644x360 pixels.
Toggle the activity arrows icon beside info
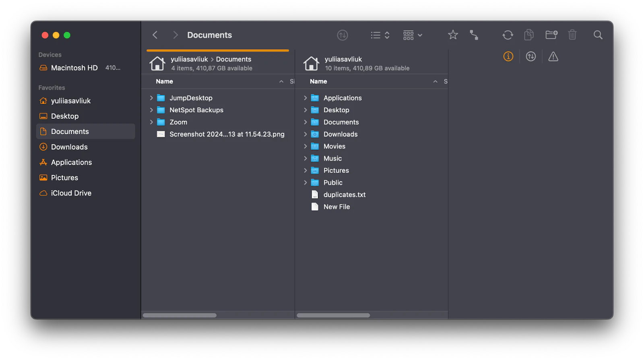coord(530,57)
